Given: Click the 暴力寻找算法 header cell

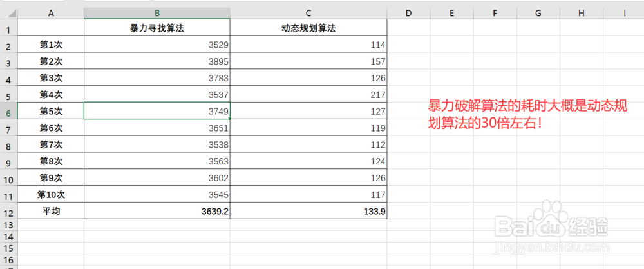Looking at the screenshot, I should click(157, 28).
